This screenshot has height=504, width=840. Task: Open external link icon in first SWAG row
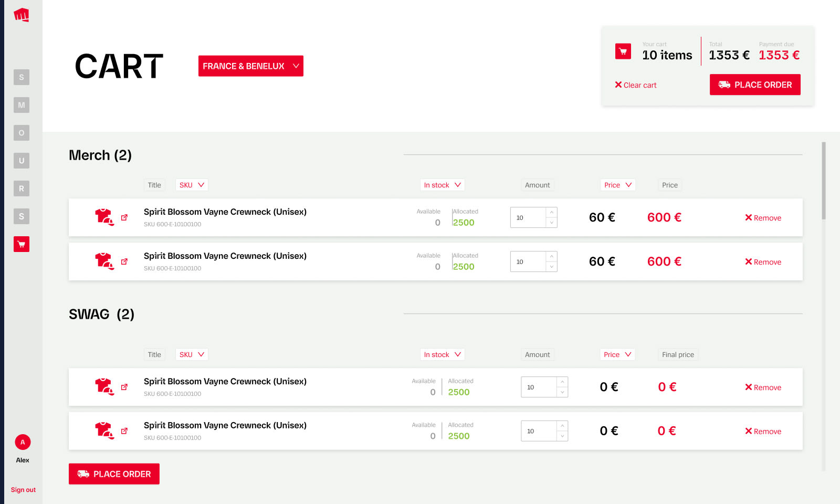coord(124,387)
